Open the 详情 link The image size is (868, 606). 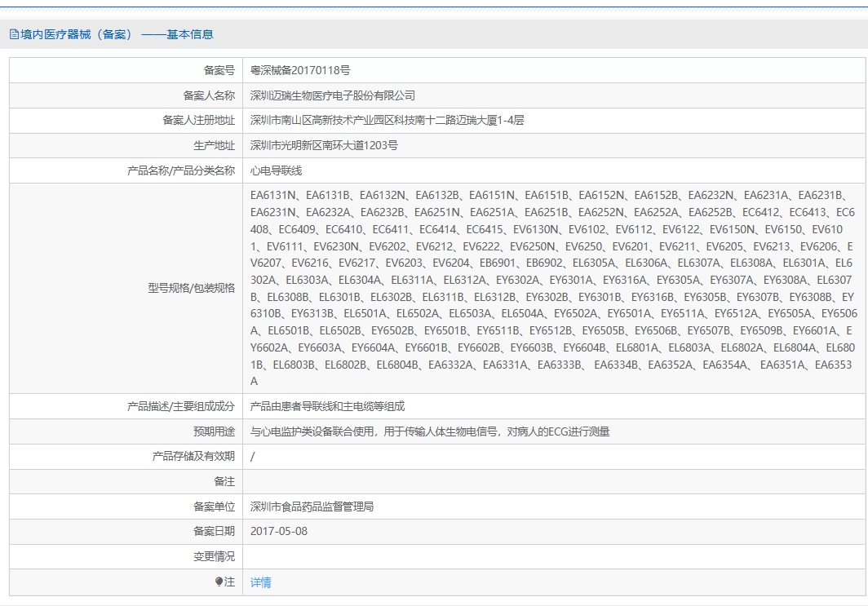(261, 582)
